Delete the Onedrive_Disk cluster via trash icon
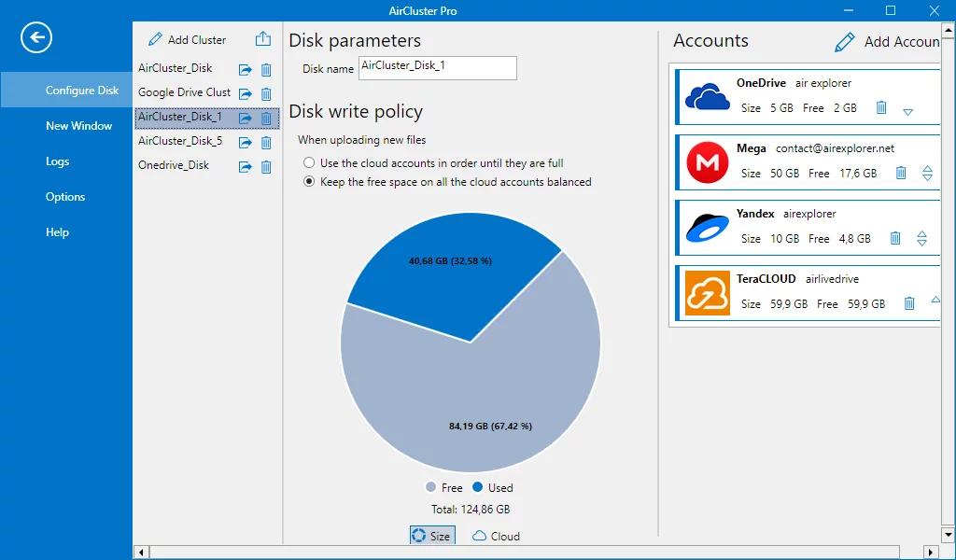 tap(266, 167)
